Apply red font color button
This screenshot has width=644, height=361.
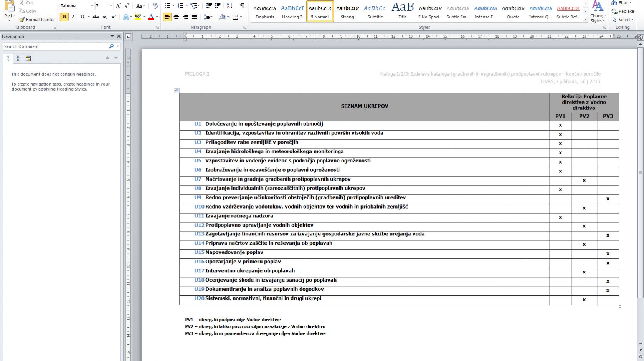coord(151,17)
